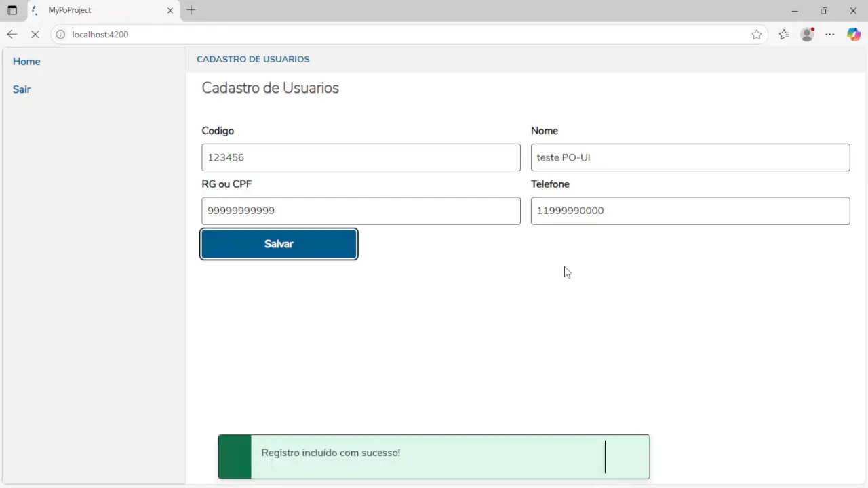Select the MyPoProject browser tab

(x=95, y=10)
